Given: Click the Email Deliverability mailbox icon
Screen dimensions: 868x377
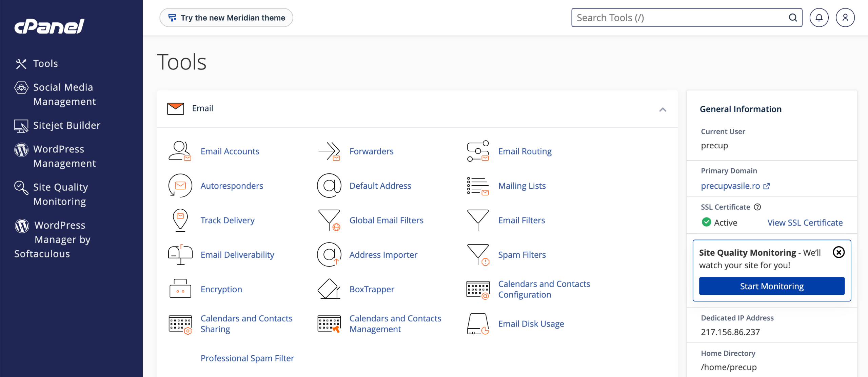Looking at the screenshot, I should (x=180, y=255).
